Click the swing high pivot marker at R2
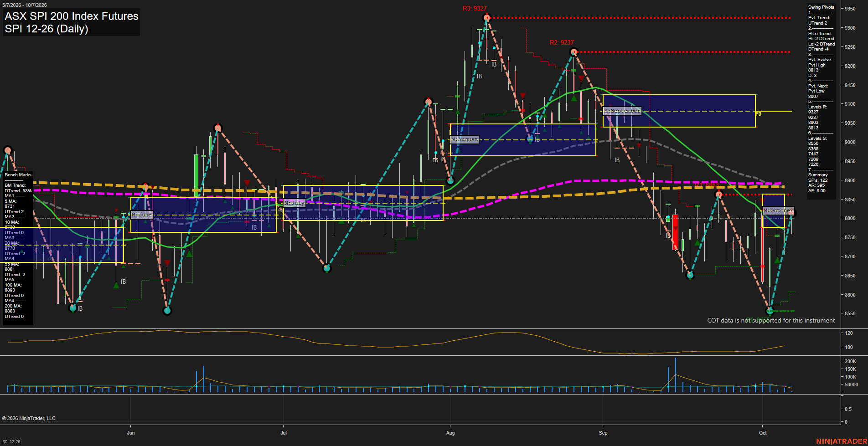 574,52
